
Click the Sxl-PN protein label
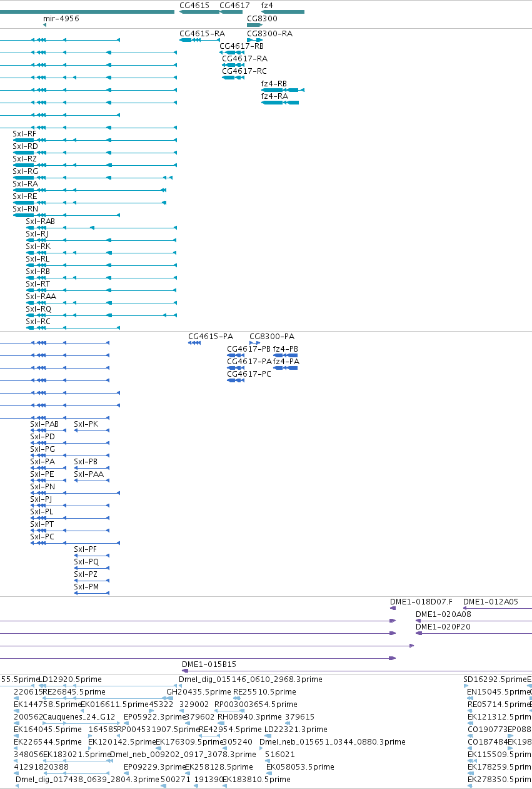[43, 487]
